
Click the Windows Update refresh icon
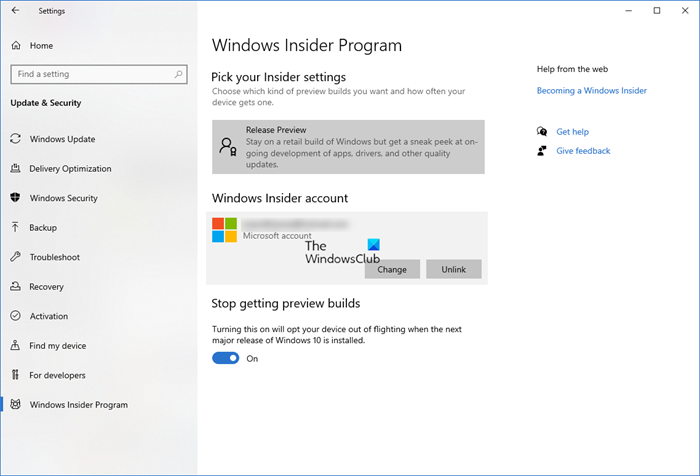16,139
